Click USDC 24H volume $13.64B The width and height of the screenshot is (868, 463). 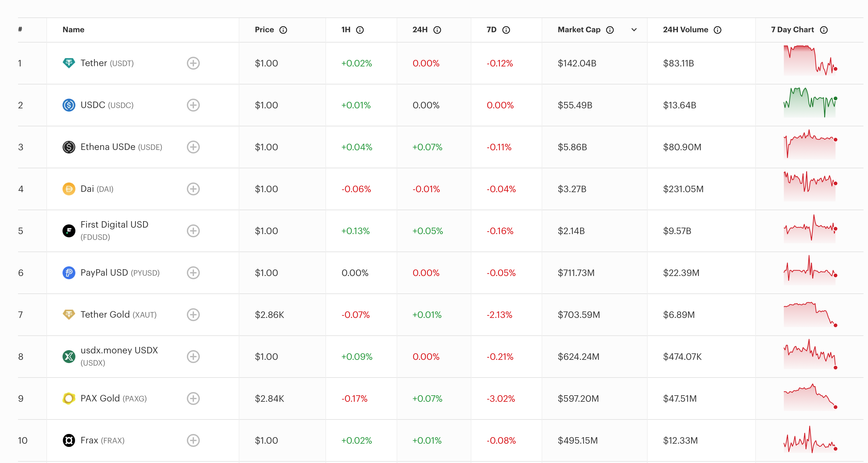[679, 105]
